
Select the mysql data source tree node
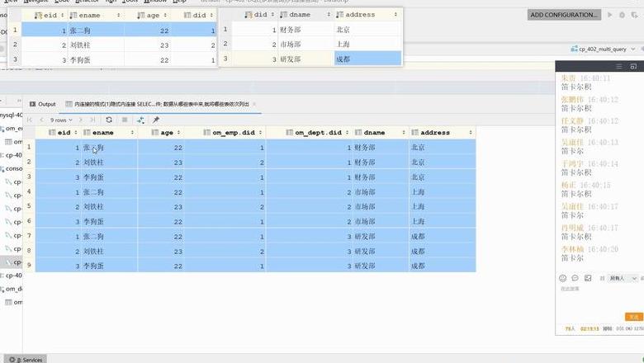(x=11, y=115)
